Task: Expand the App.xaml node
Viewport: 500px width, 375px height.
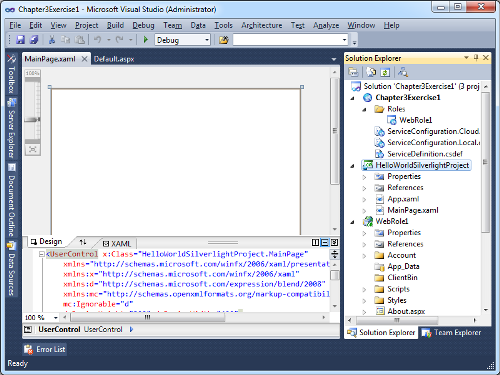Action: [364, 200]
